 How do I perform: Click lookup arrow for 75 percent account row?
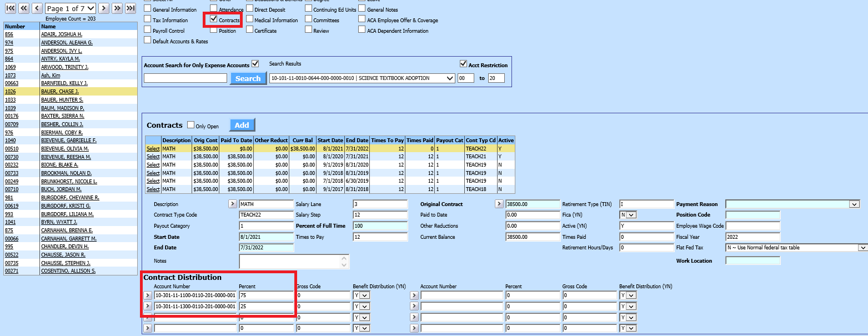pos(148,295)
